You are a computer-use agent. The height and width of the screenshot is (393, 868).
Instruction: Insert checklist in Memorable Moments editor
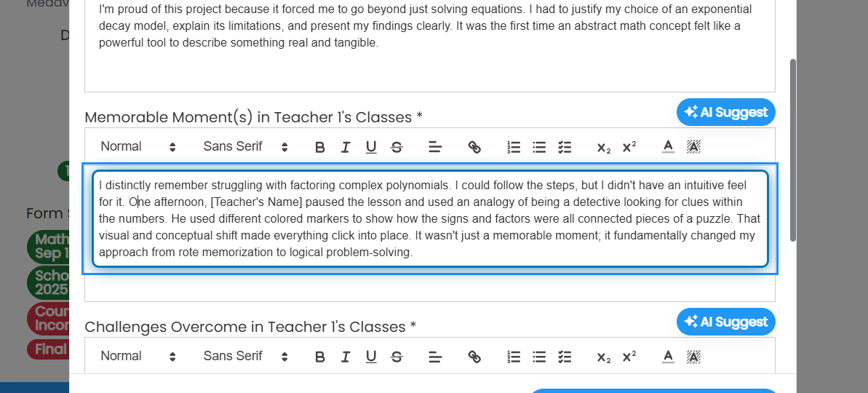[565, 147]
